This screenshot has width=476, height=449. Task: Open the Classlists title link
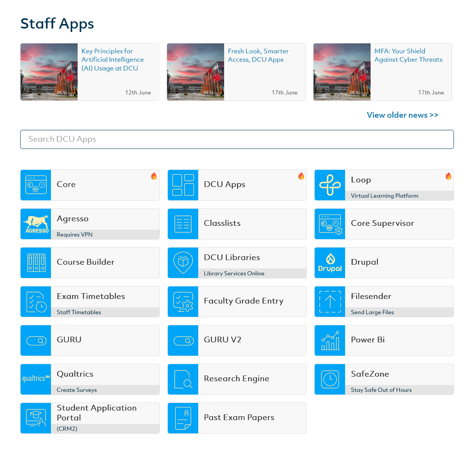(222, 223)
